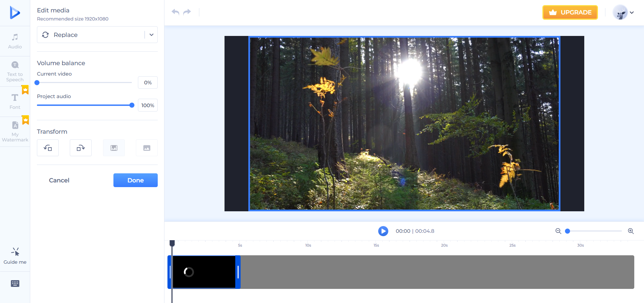644x303 pixels.
Task: Expand the Replace media dropdown
Action: coord(151,35)
